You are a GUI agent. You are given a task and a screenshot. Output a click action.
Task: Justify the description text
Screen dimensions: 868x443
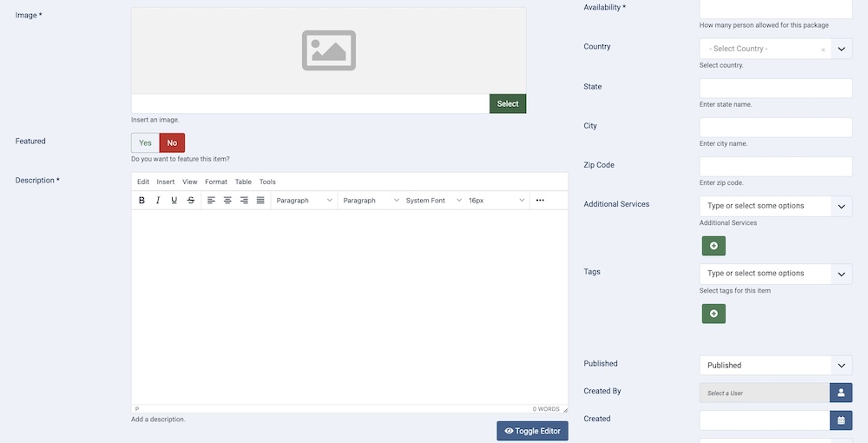[260, 201]
